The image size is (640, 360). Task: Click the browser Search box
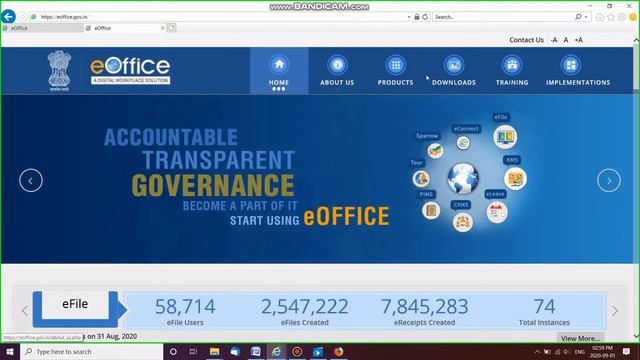503,17
